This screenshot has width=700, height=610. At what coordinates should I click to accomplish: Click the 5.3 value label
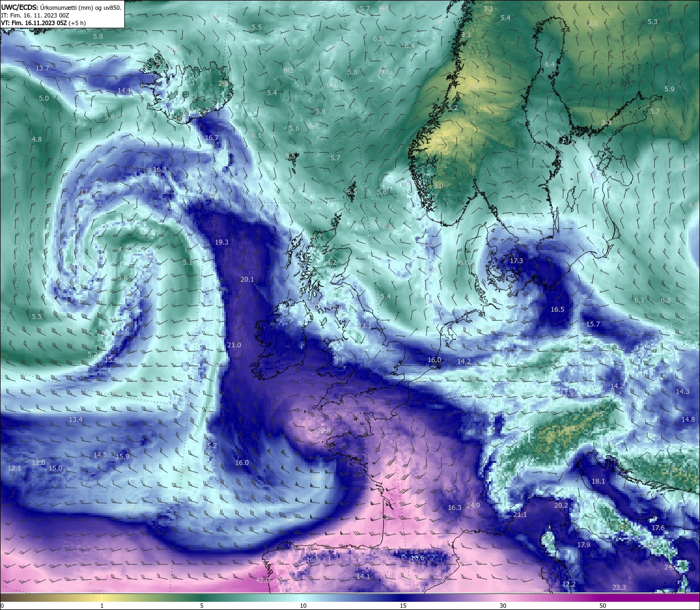click(x=652, y=22)
